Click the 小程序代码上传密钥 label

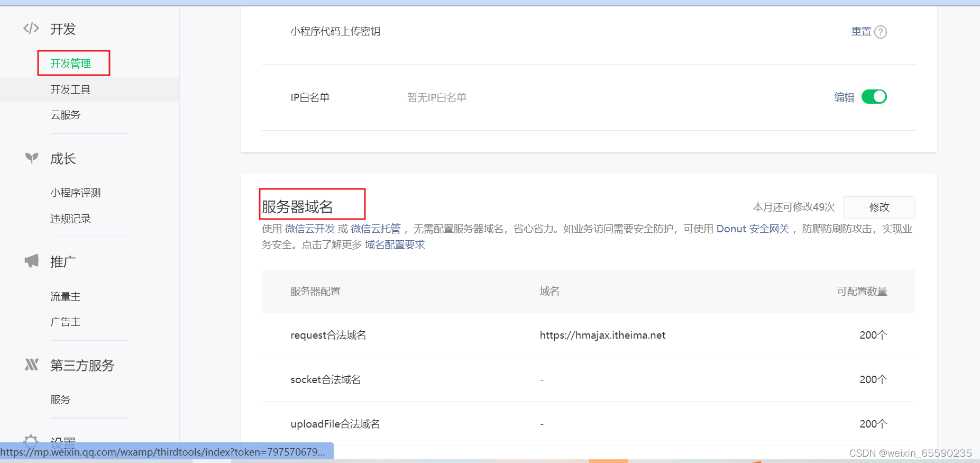335,31
